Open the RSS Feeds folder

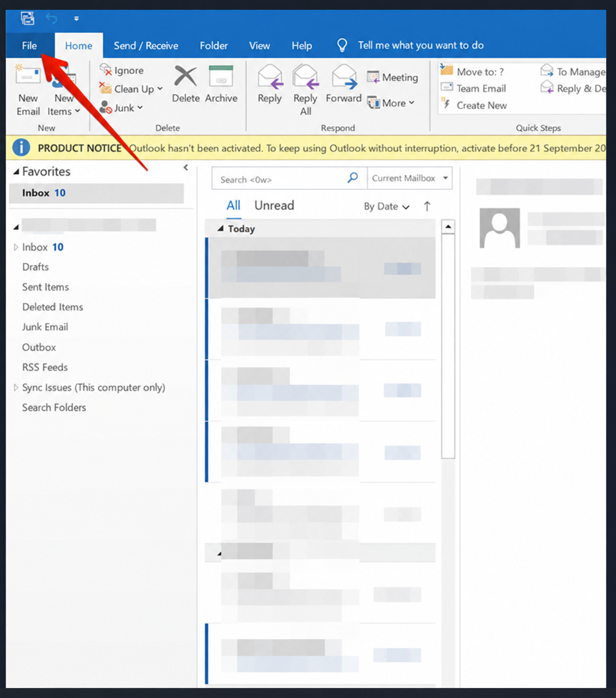(45, 367)
